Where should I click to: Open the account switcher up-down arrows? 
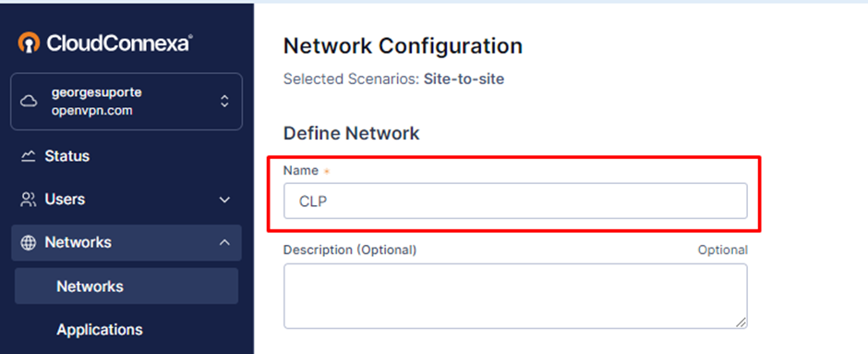(224, 102)
